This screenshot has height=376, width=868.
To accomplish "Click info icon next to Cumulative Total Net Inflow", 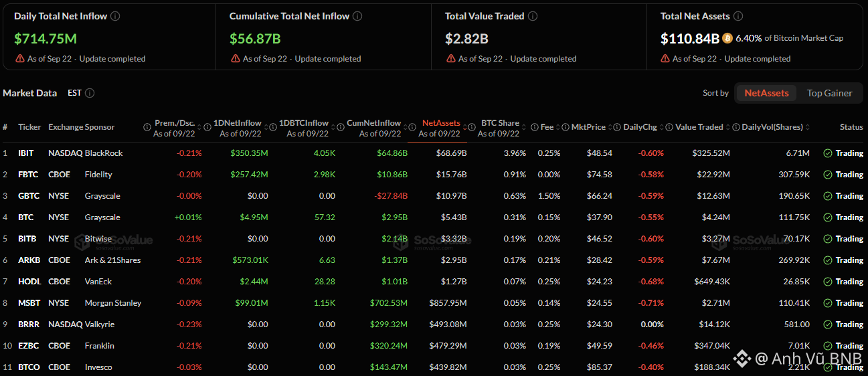I will click(x=357, y=16).
